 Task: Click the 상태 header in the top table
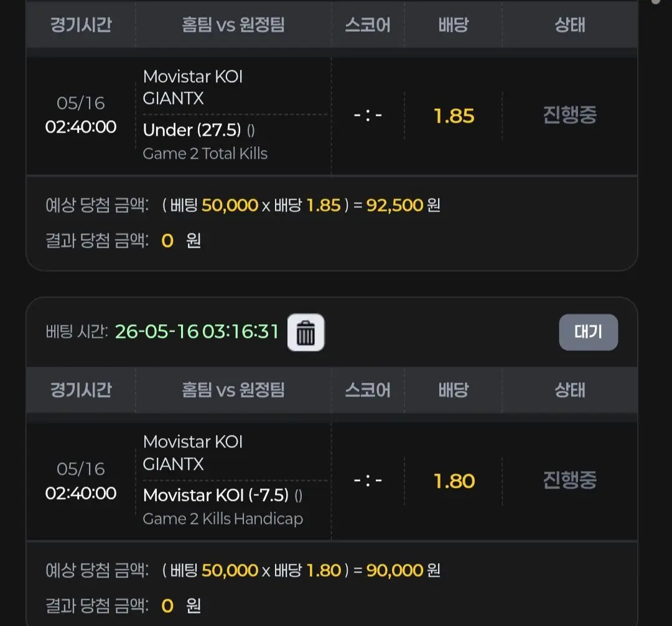pos(569,24)
